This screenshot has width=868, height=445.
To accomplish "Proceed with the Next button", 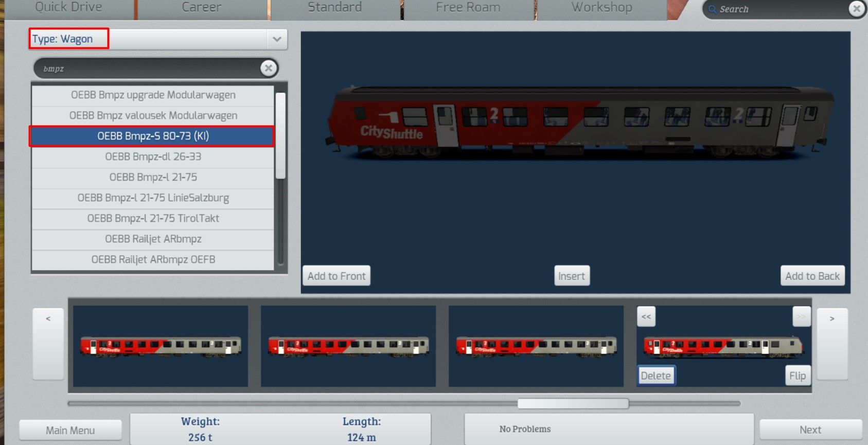I will point(810,430).
